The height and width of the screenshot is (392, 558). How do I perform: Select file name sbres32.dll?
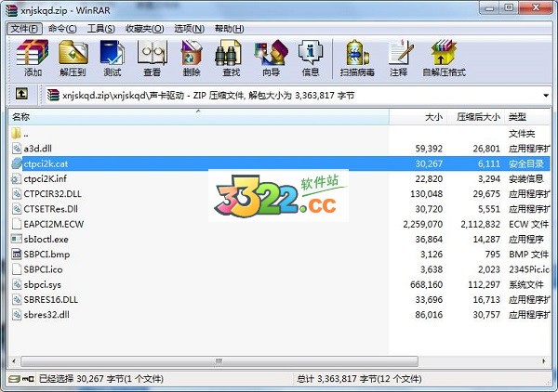pos(46,315)
